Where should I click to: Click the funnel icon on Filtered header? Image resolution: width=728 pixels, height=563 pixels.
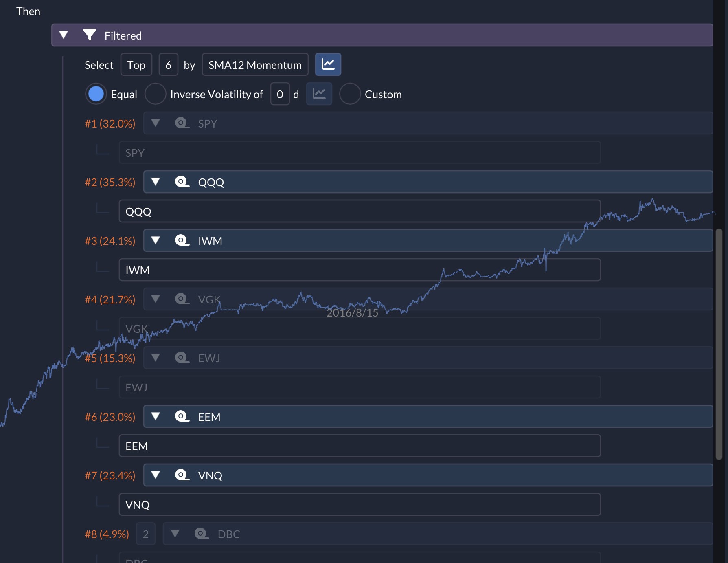coord(89,35)
